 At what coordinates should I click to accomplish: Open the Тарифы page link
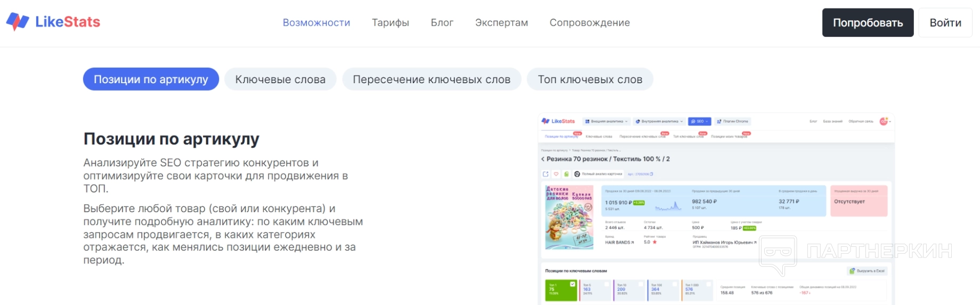(x=390, y=23)
